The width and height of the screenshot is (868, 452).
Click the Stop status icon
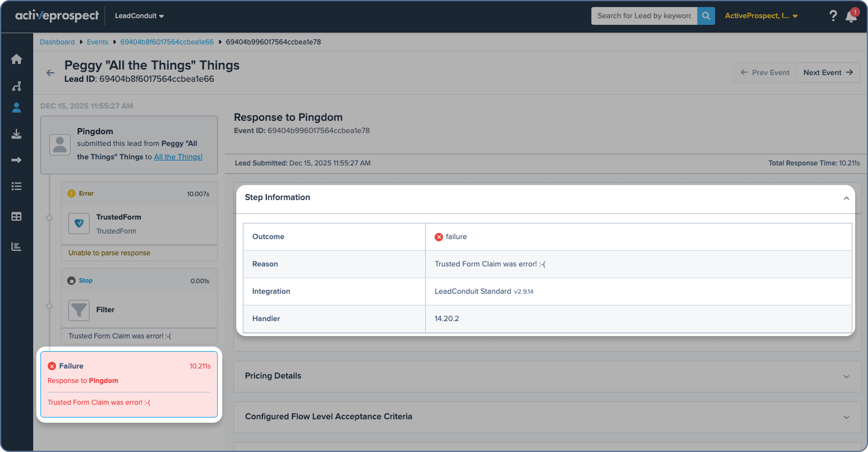point(71,281)
